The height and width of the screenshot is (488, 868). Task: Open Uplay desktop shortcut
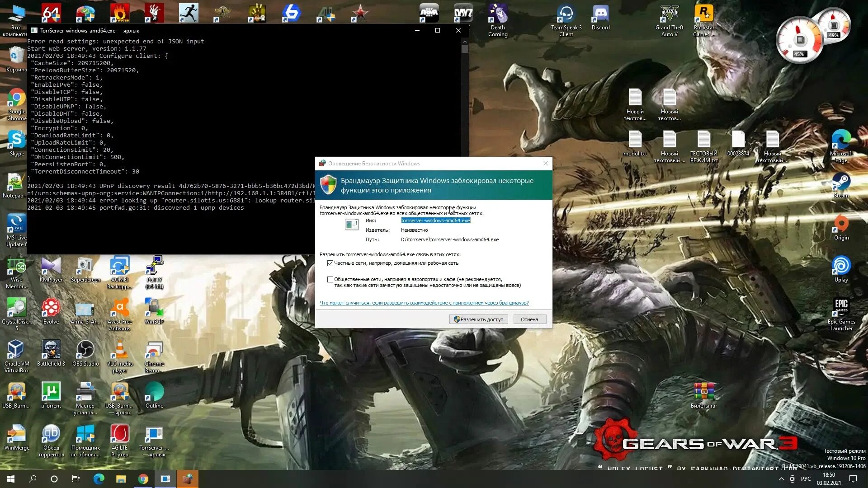(841, 269)
